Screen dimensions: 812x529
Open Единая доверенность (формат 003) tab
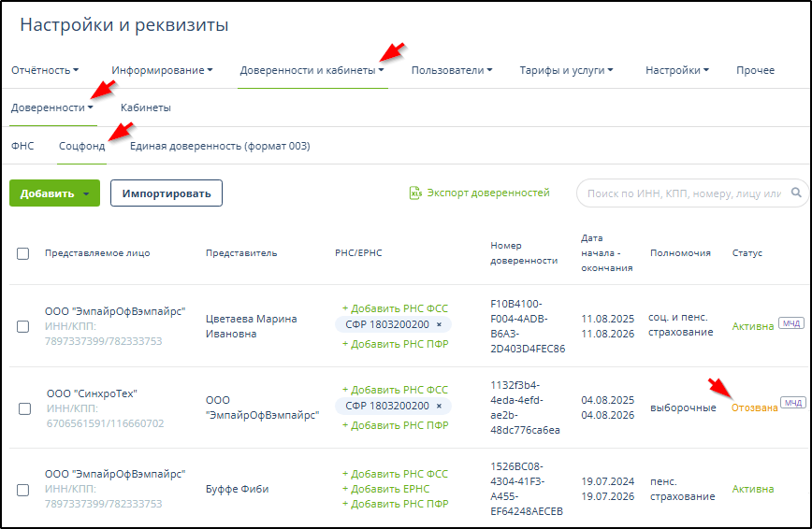pos(220,147)
